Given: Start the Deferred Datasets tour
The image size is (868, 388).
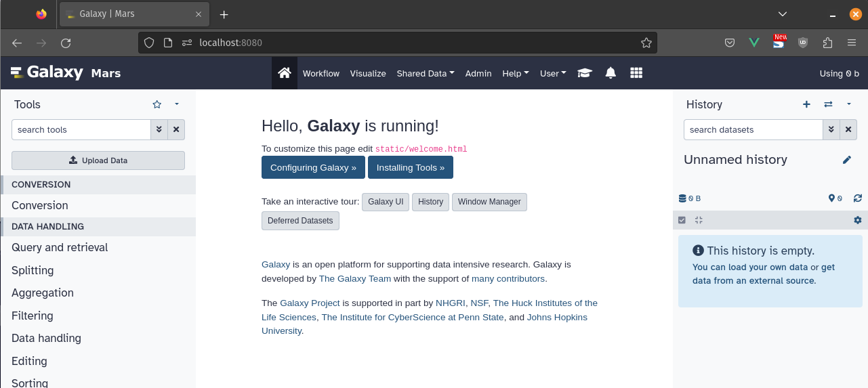Looking at the screenshot, I should 300,221.
